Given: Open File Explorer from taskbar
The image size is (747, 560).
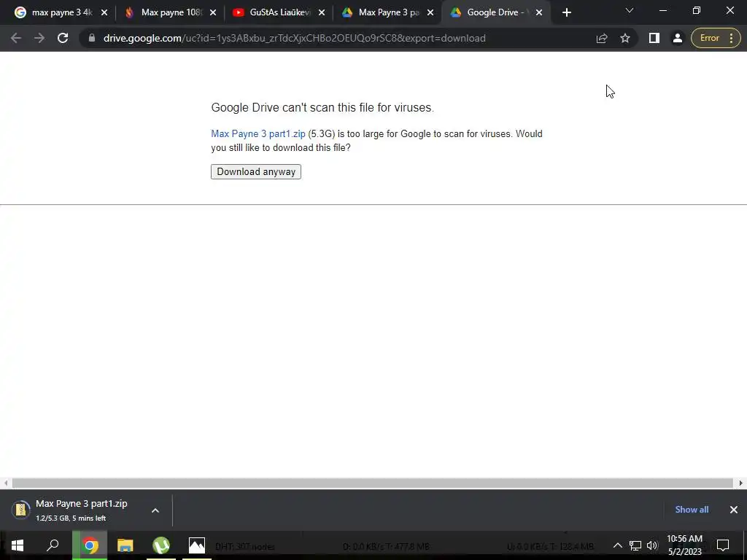Looking at the screenshot, I should [125, 545].
